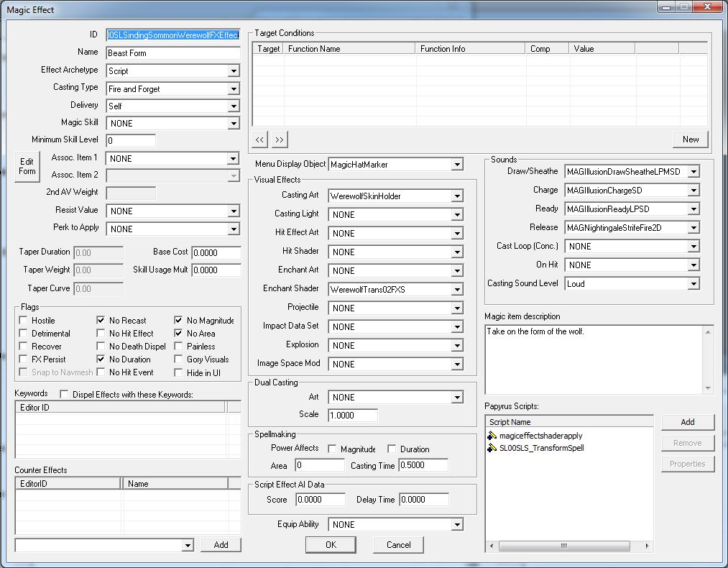Screen dimensions: 728x568
Task: Click the Script Name column header
Action: click(569, 422)
